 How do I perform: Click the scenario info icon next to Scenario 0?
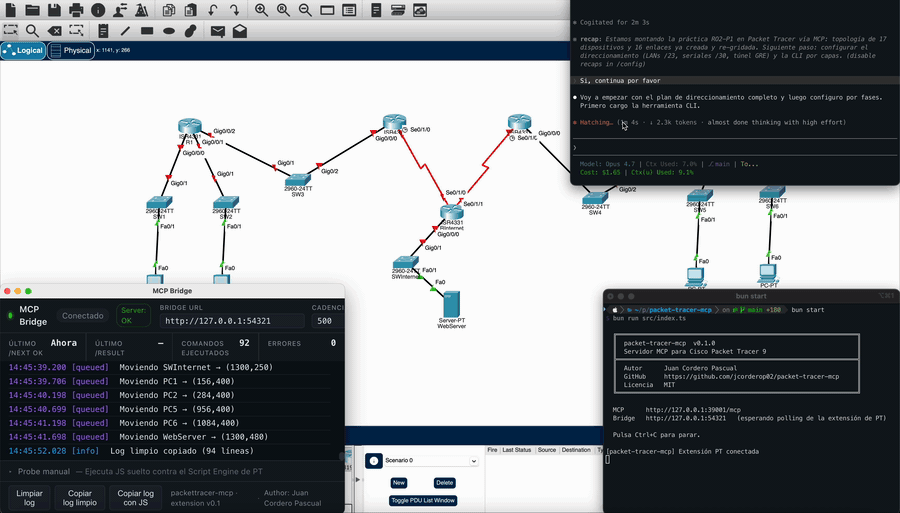click(374, 461)
